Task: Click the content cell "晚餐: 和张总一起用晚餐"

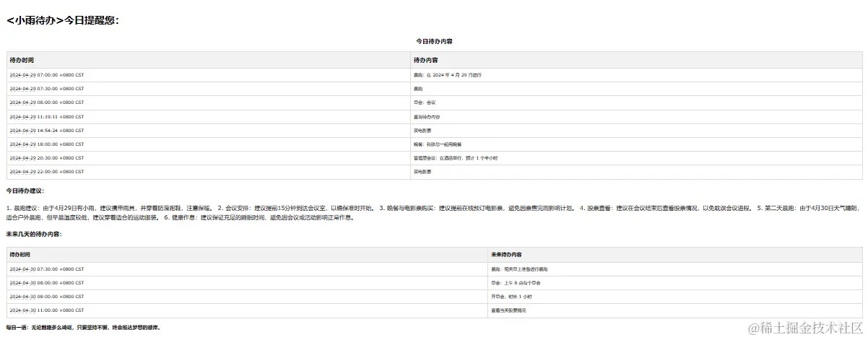Action: coord(636,144)
